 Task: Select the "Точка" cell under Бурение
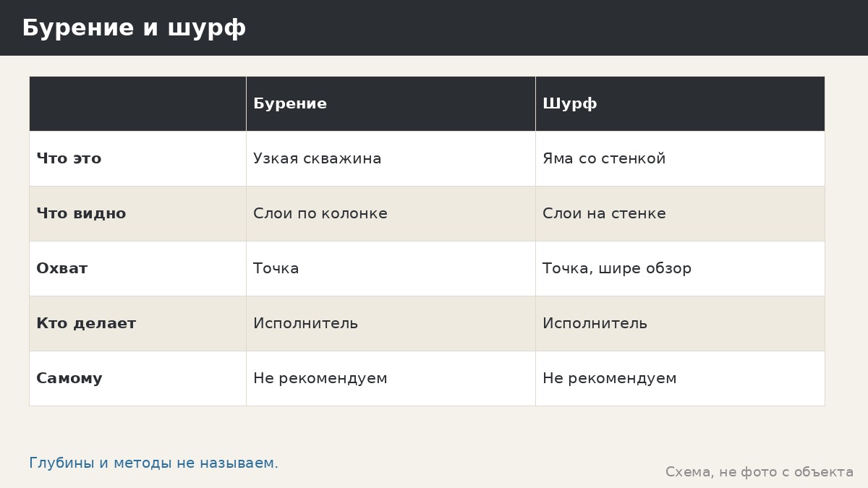tap(391, 268)
